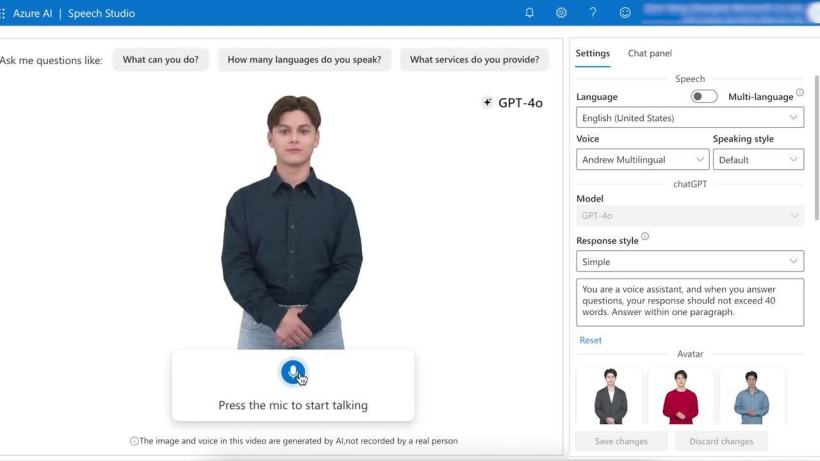Image resolution: width=820 pixels, height=461 pixels.
Task: Click the info icon next to Multi-language
Action: coord(800,93)
